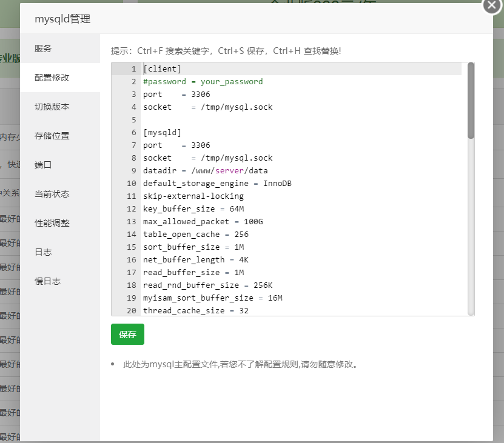
Task: Click the max_allowed_packet = 100G line
Action: click(203, 222)
